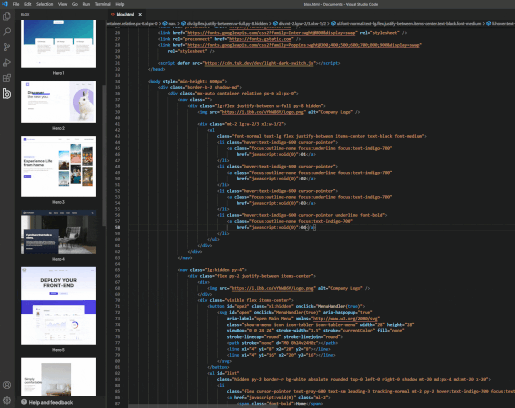This screenshot has width=515, height=408.
Task: Open the fonts.gstatic.com preconnect link
Action: (x=260, y=39)
